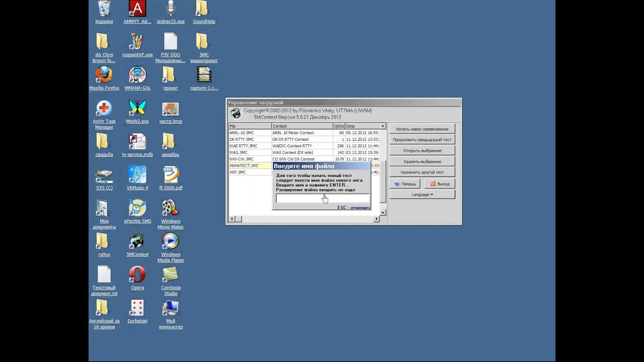Click the ARRL 10 Meter Contest cell
644x362 pixels.
pyautogui.click(x=302, y=133)
